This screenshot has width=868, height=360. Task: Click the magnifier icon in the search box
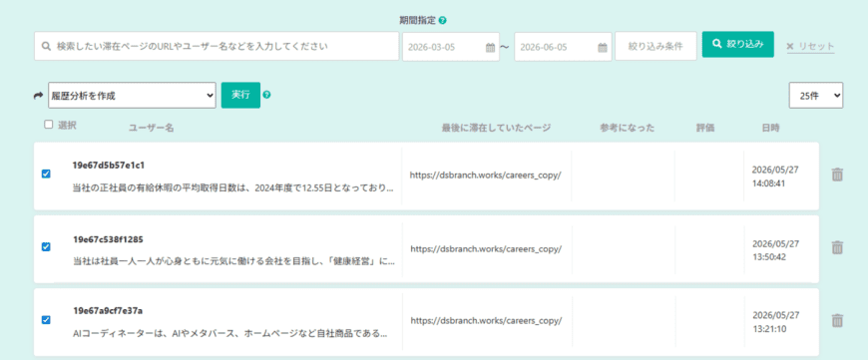pos(47,47)
